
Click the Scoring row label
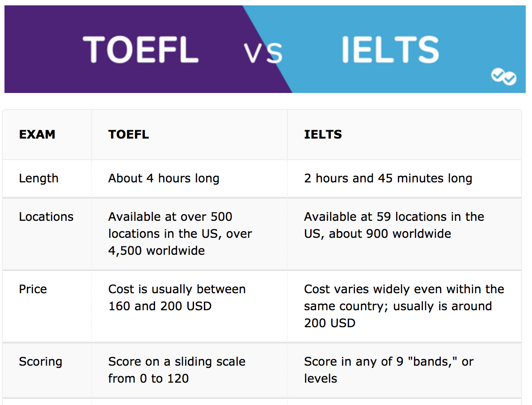(x=41, y=362)
